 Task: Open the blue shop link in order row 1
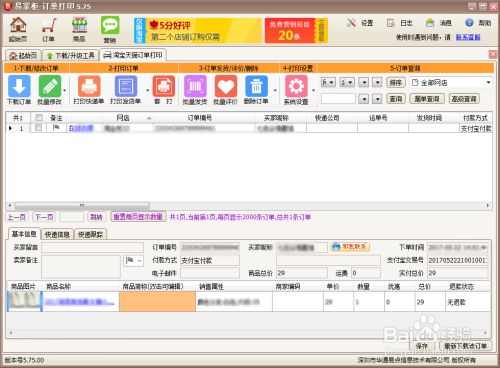tap(81, 128)
